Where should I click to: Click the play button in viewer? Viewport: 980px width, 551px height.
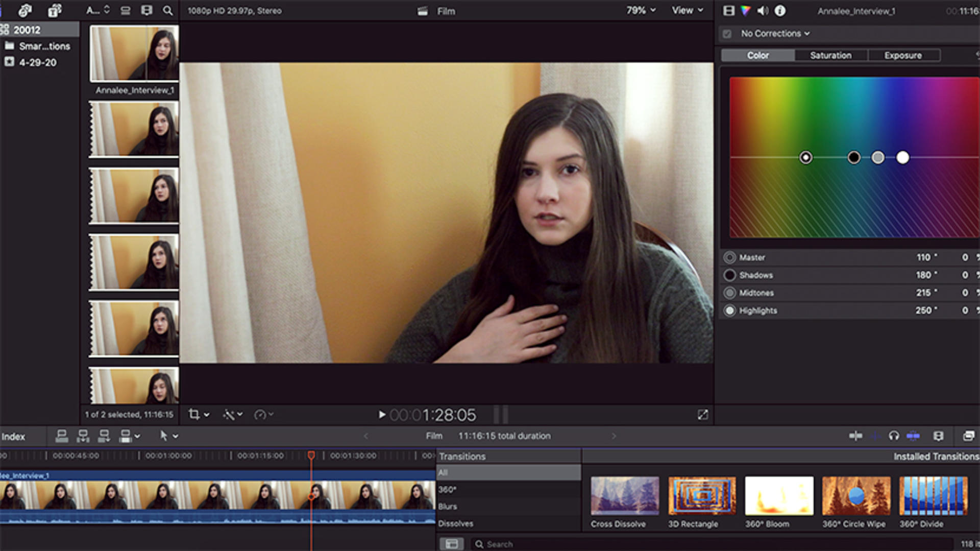[382, 415]
